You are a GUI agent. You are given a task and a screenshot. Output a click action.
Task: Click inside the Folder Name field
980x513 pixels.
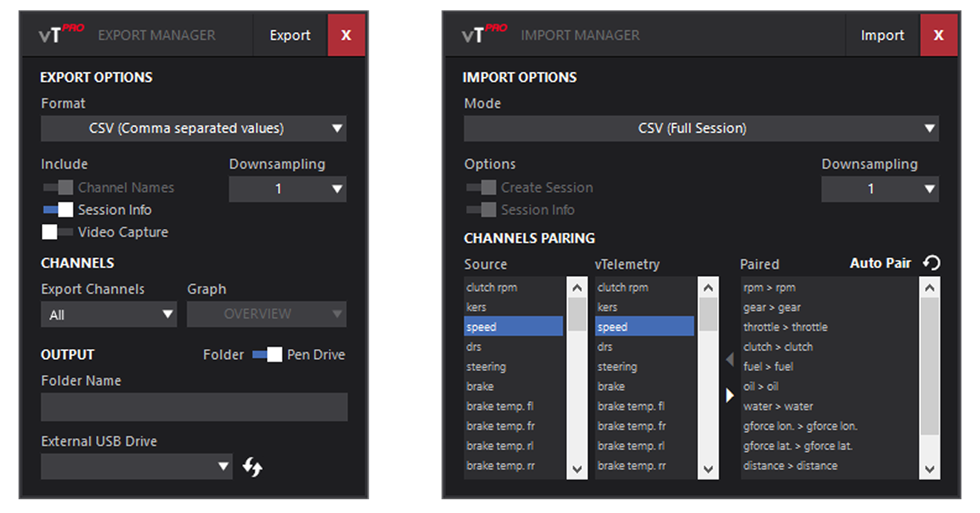click(194, 407)
